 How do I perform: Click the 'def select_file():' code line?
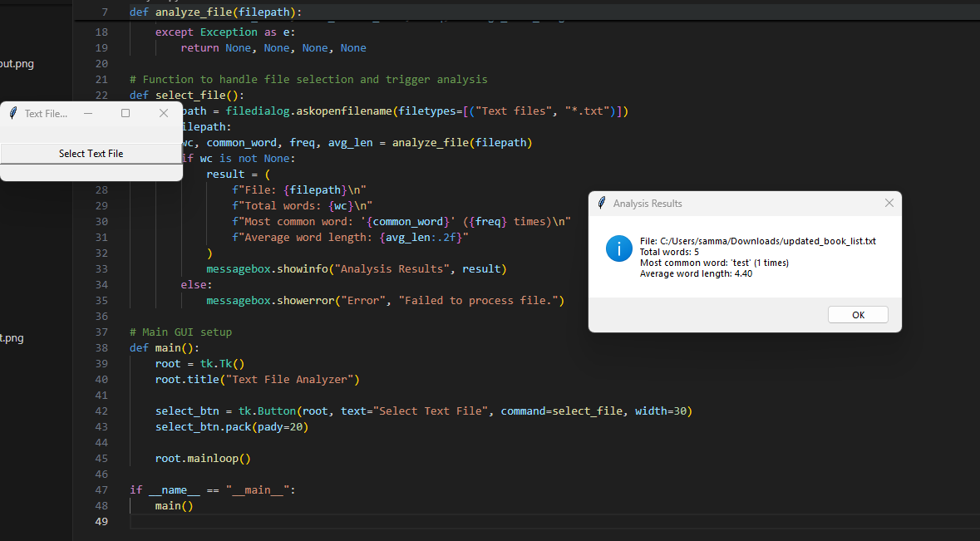[187, 96]
